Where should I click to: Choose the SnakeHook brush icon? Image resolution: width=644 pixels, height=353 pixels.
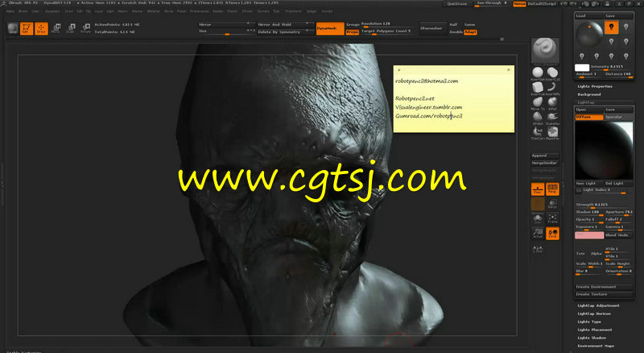point(552,118)
